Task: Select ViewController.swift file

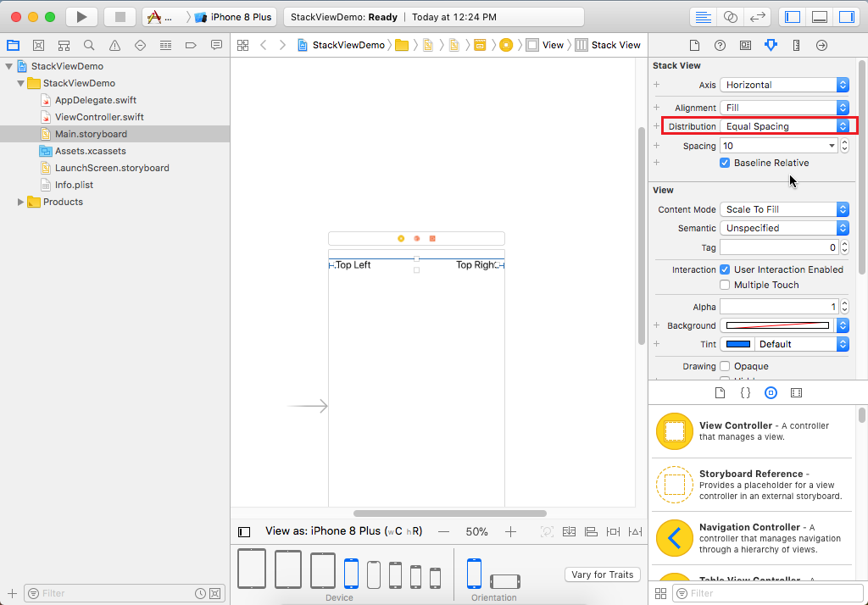Action: tap(99, 117)
